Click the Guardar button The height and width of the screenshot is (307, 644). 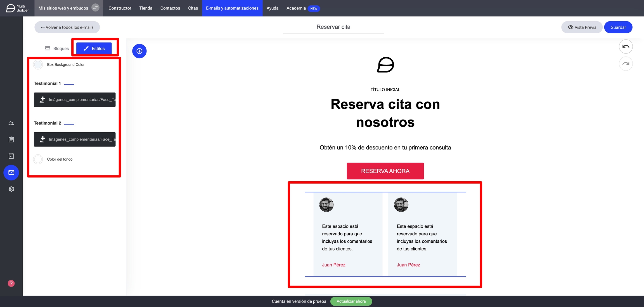point(618,27)
